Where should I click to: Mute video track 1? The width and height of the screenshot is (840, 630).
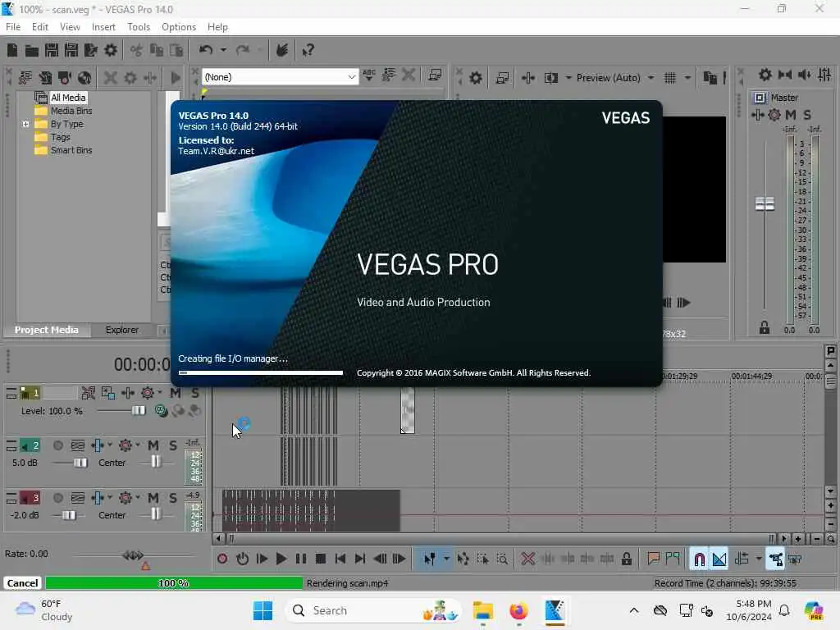pos(176,393)
